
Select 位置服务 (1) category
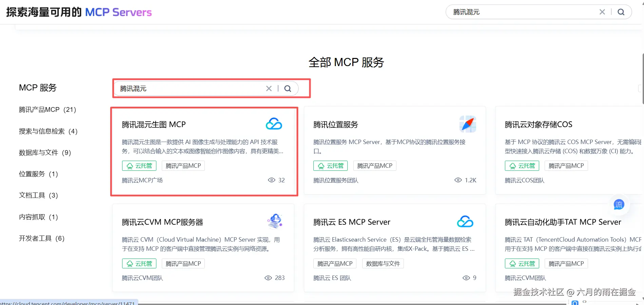coord(39,174)
